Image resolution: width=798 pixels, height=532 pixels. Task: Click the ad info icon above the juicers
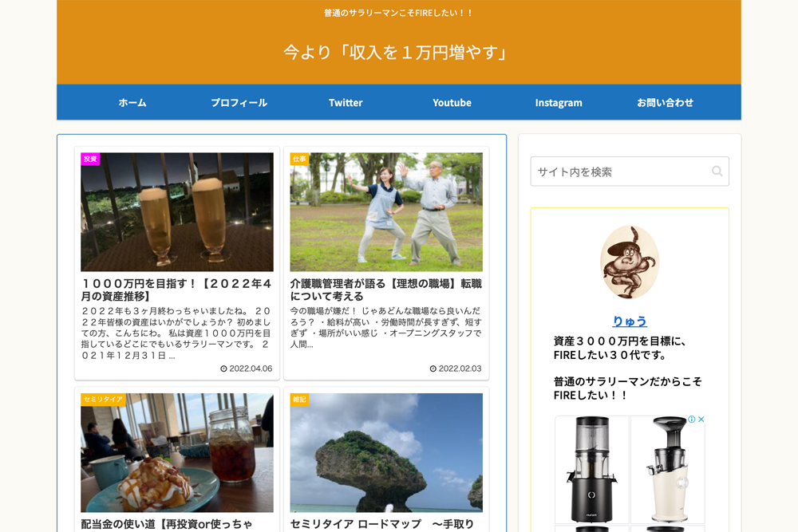pyautogui.click(x=692, y=420)
